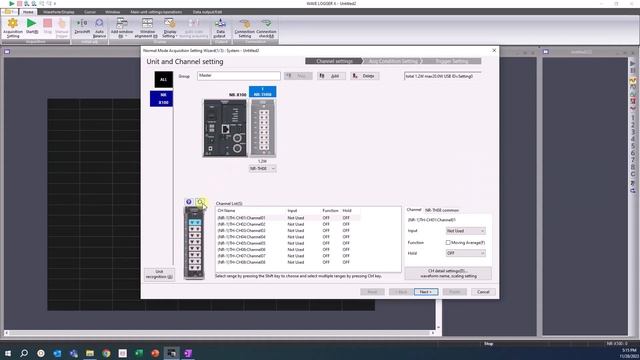Click the CH Name column header
This screenshot has width=640, height=360.
227,211
